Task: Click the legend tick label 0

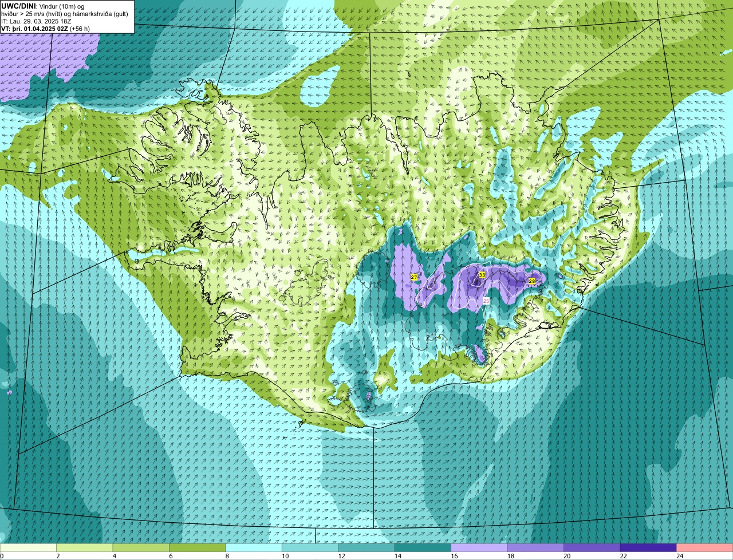Action: coord(2,556)
